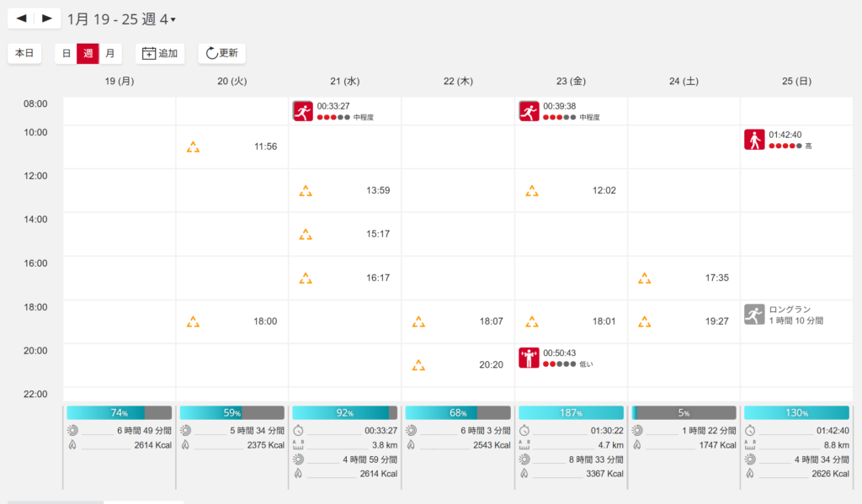
Task: Click Saturday's 17:35 inactivity alert icon
Action: click(644, 278)
